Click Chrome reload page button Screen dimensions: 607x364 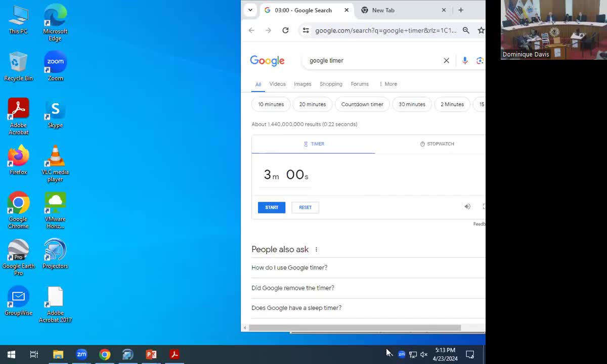pyautogui.click(x=285, y=30)
